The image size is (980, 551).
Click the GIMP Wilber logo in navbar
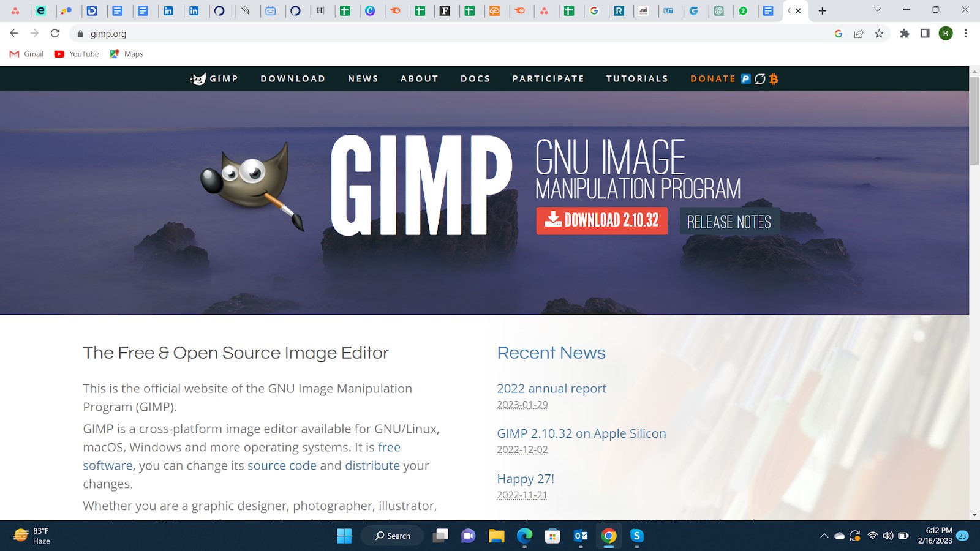(198, 79)
